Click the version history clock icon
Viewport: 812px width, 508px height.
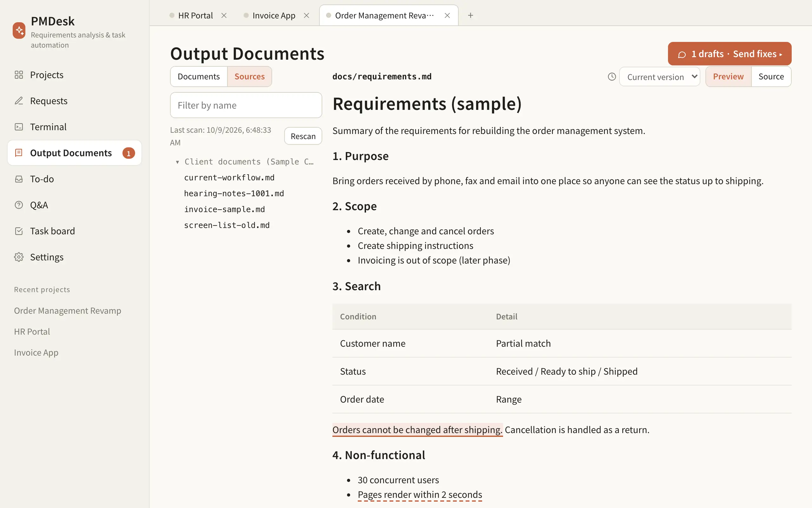point(612,77)
